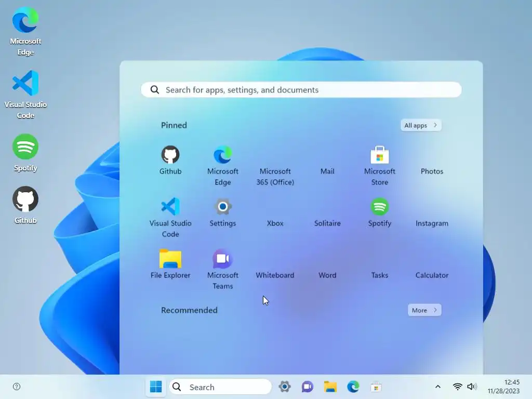Show hidden icons with the tray chevron
This screenshot has height=399, width=532.
point(437,387)
